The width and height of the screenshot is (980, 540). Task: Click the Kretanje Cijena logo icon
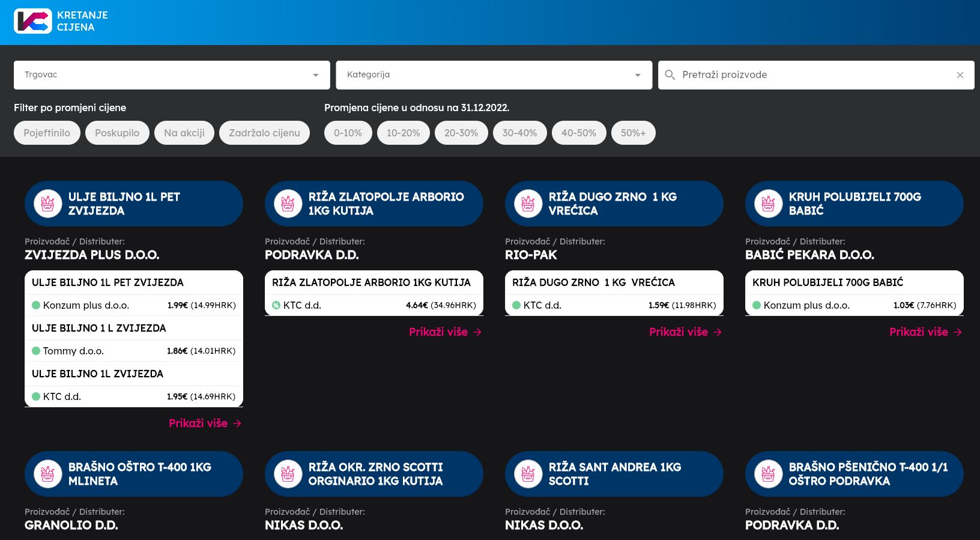pyautogui.click(x=32, y=21)
